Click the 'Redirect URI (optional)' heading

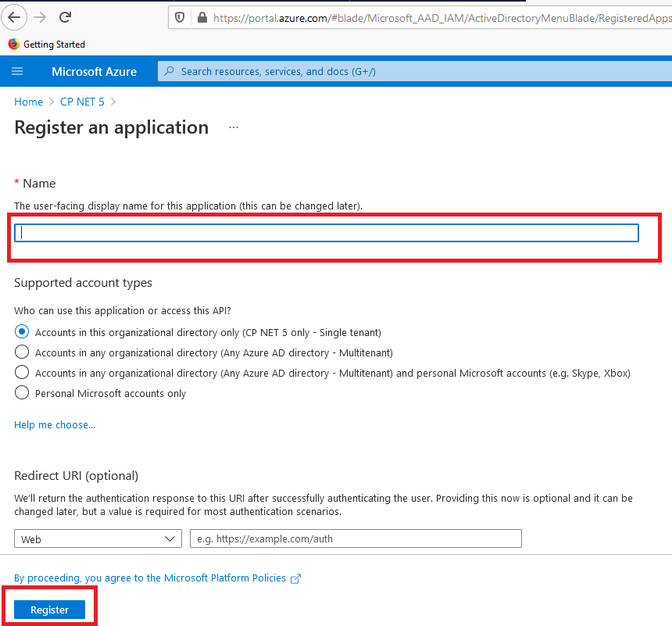point(77,476)
